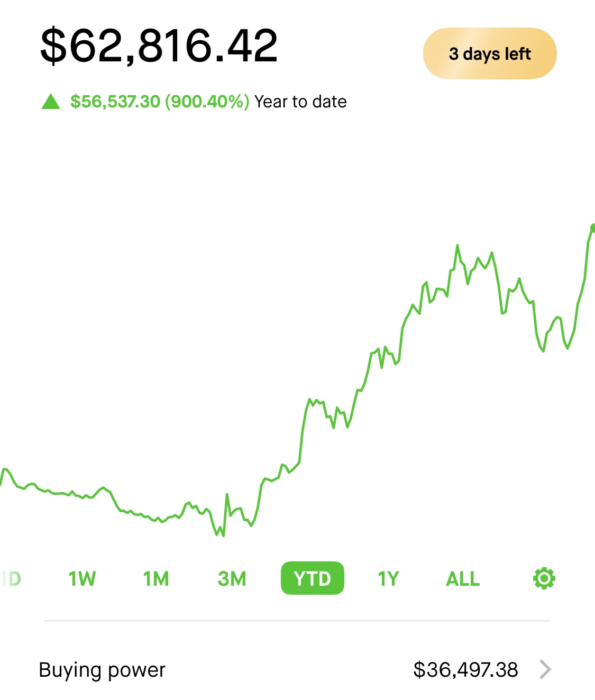Open Buying power details with the chevron arrow
595x700 pixels.
point(545,669)
